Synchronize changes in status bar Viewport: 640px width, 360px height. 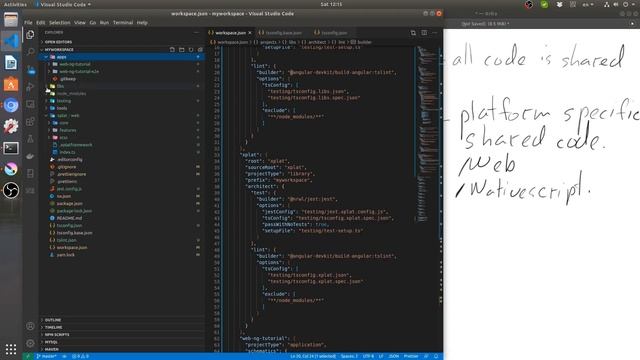64,356
